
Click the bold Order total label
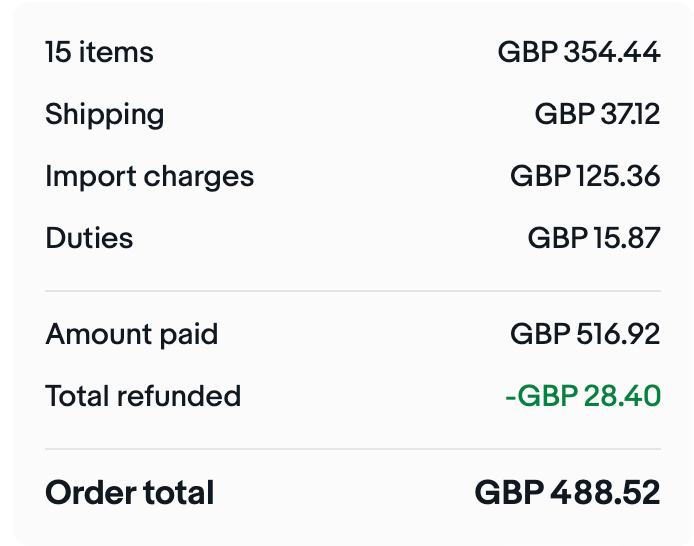tap(130, 492)
